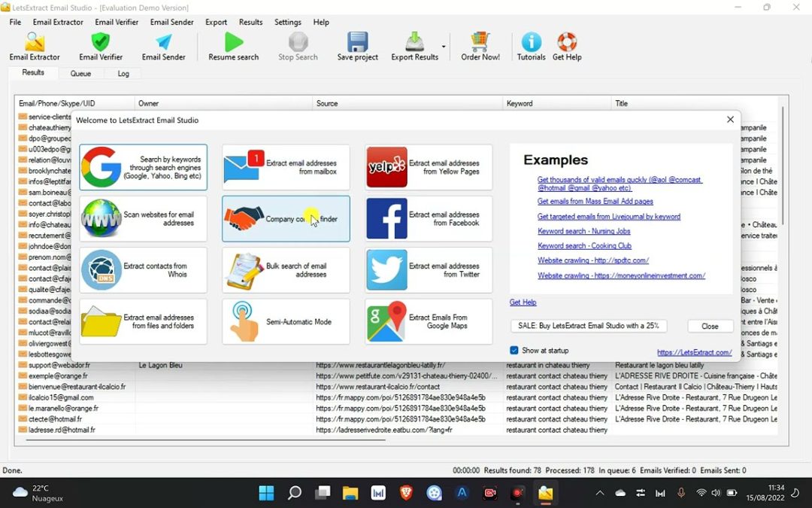Open the Windows Start button
The height and width of the screenshot is (508, 812).
coord(266,492)
